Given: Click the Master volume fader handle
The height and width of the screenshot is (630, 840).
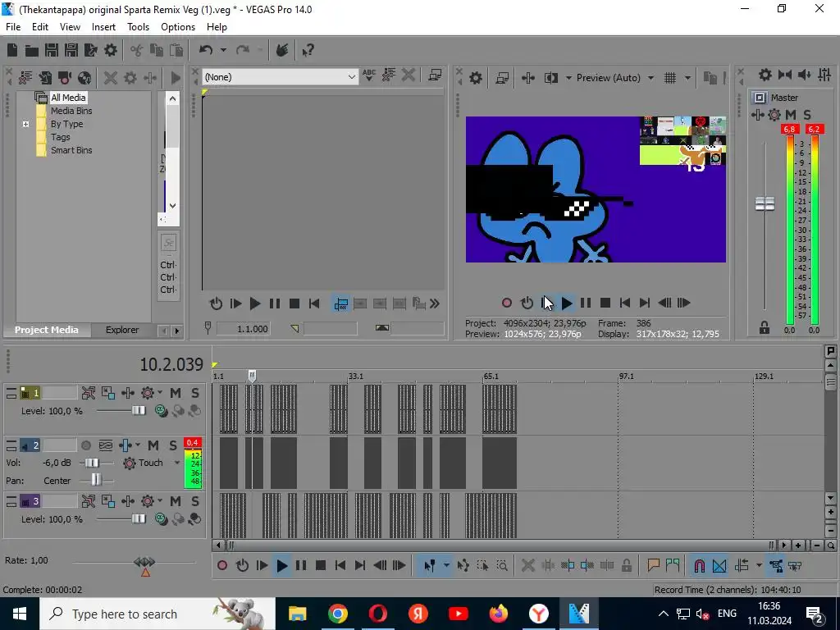Looking at the screenshot, I should pos(765,203).
